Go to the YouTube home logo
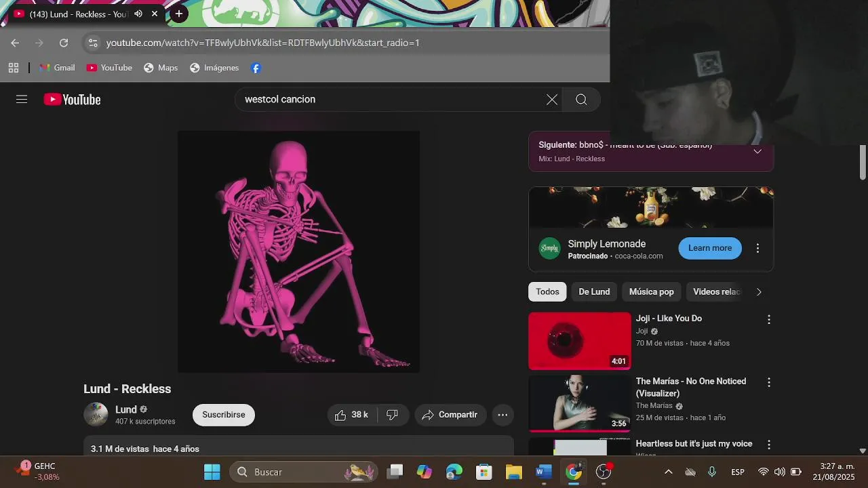 72,100
